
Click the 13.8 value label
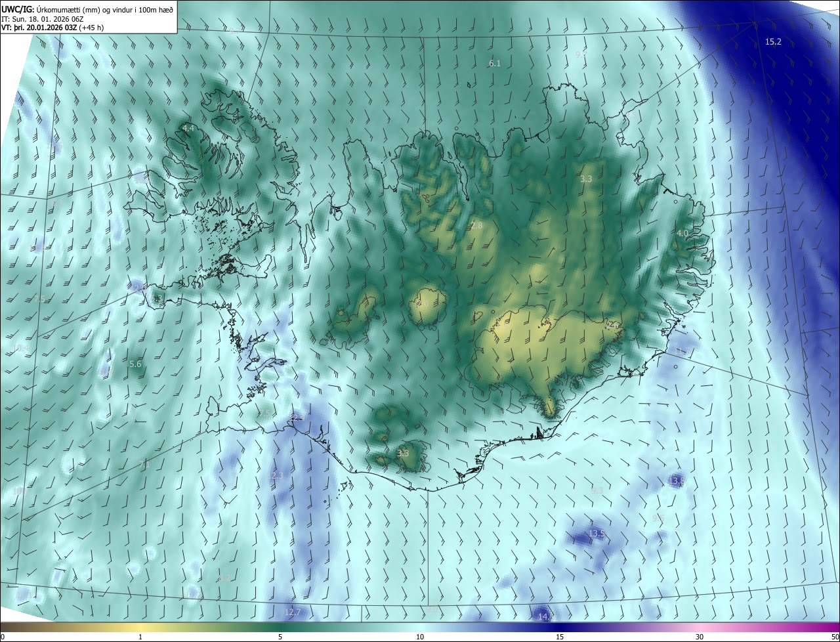(677, 481)
